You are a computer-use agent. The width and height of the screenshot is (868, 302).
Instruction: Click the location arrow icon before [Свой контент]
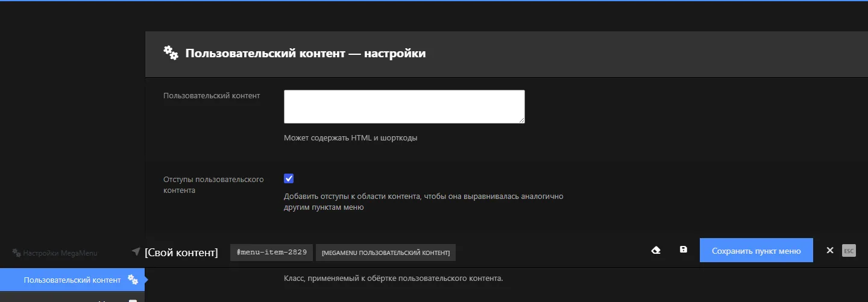point(136,252)
